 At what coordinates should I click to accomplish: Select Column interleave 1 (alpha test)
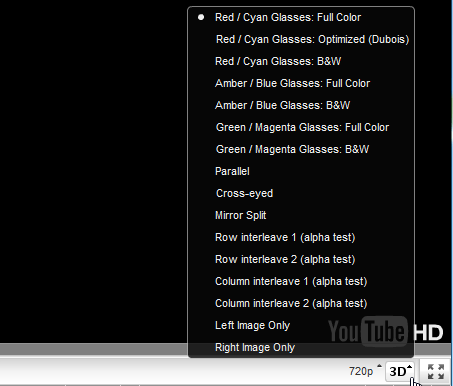point(301,281)
